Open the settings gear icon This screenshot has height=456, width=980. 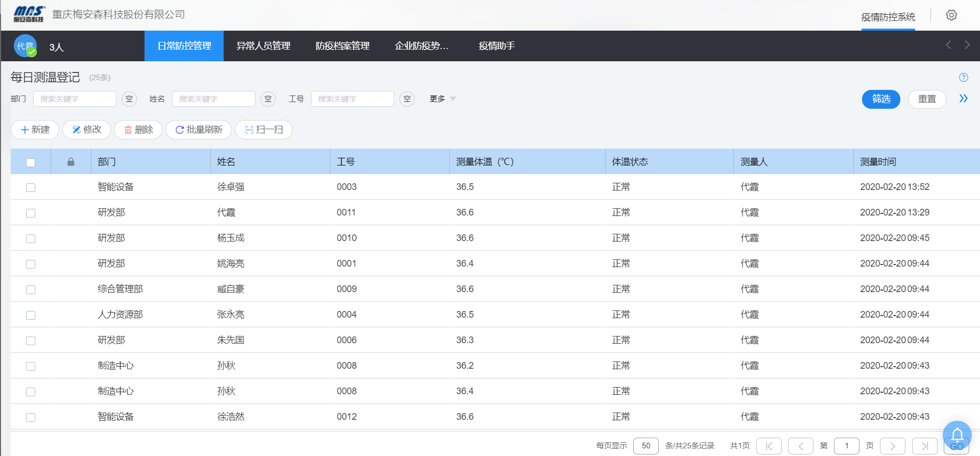pyautogui.click(x=951, y=15)
